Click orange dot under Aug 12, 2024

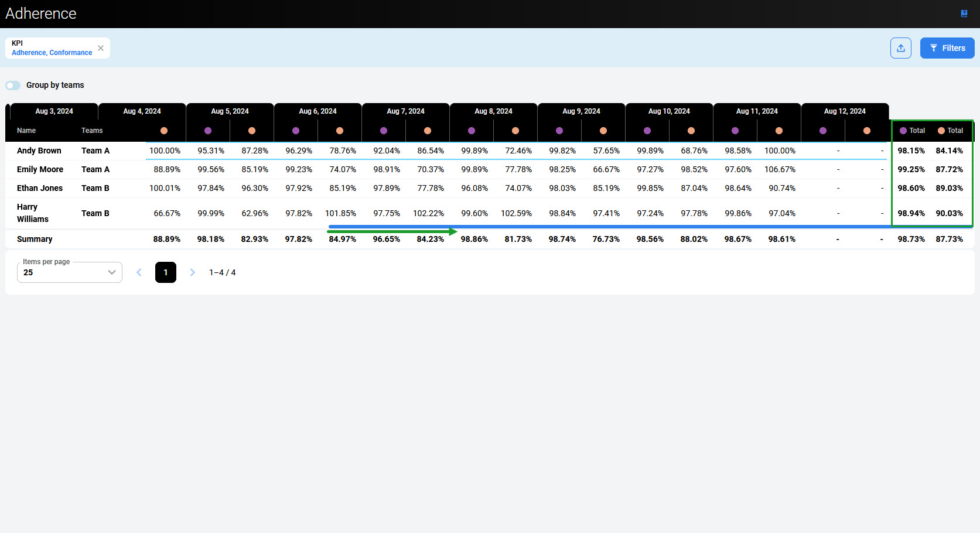tap(866, 131)
